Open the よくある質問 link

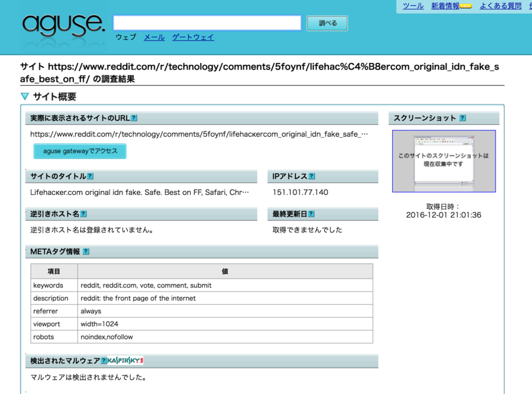[500, 6]
